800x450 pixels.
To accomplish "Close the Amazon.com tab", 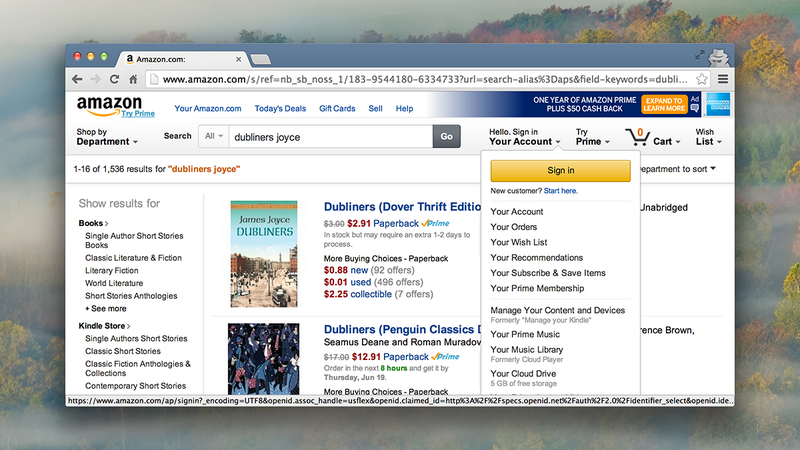I will coord(238,59).
